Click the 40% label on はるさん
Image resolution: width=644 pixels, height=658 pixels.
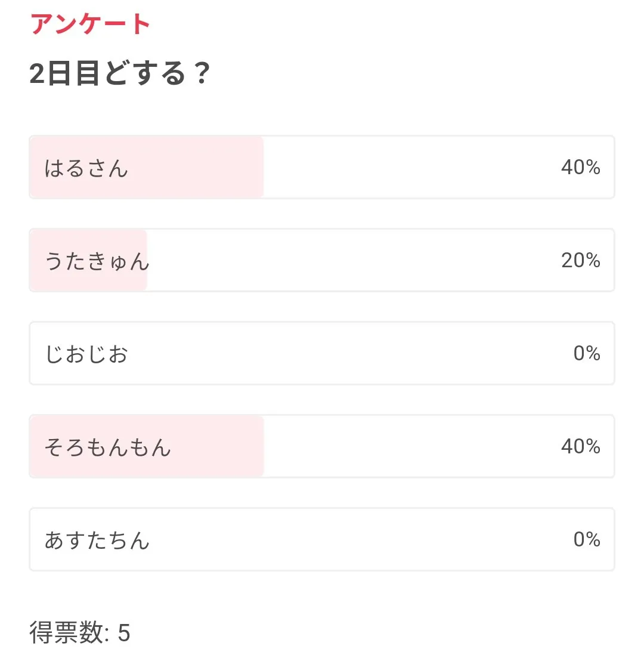pyautogui.click(x=580, y=168)
